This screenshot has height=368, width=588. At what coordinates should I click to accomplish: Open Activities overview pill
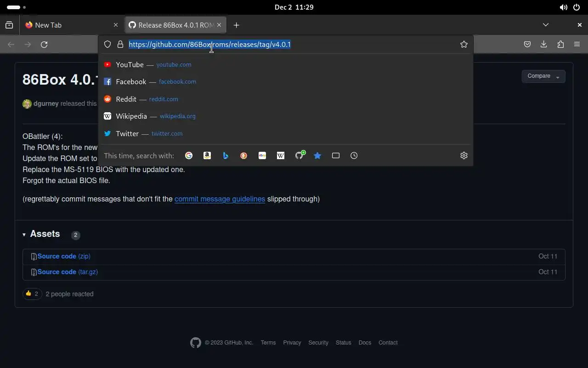click(x=16, y=7)
